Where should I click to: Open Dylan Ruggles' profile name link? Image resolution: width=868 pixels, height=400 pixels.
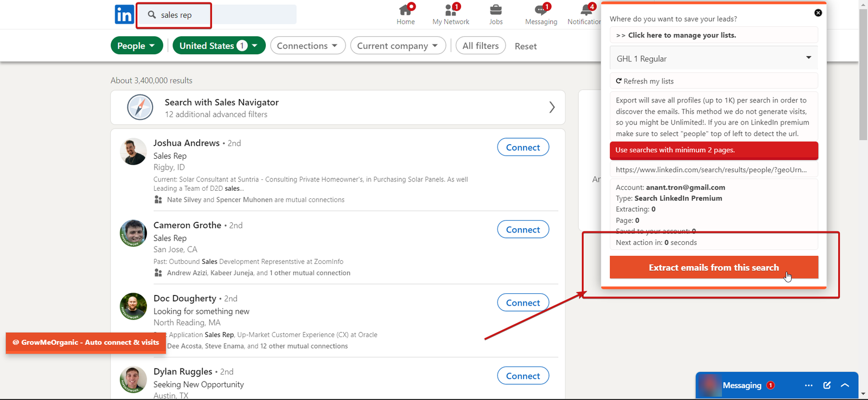[183, 371]
